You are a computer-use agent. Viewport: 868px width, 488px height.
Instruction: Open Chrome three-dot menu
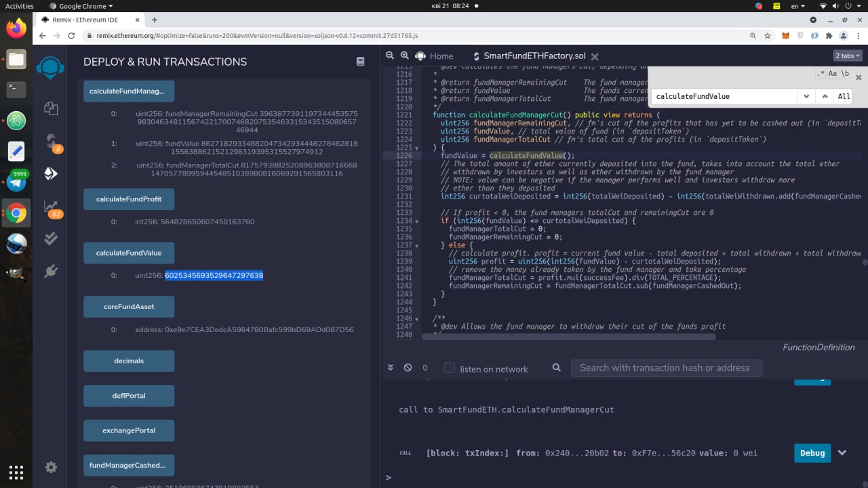(858, 35)
